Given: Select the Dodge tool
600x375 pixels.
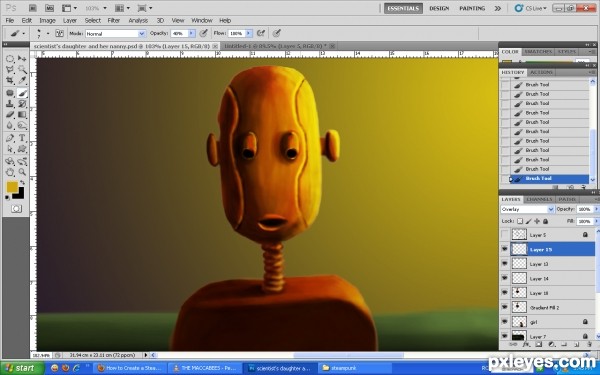Looking at the screenshot, I should point(22,126).
